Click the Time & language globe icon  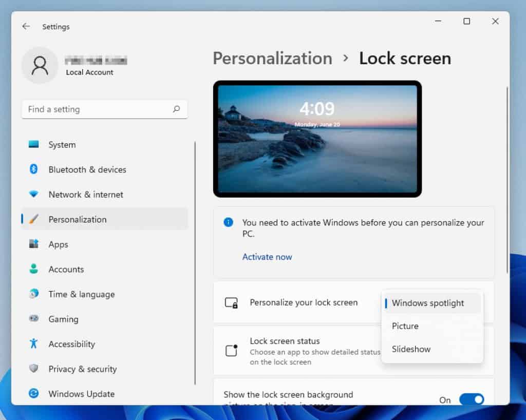33,294
